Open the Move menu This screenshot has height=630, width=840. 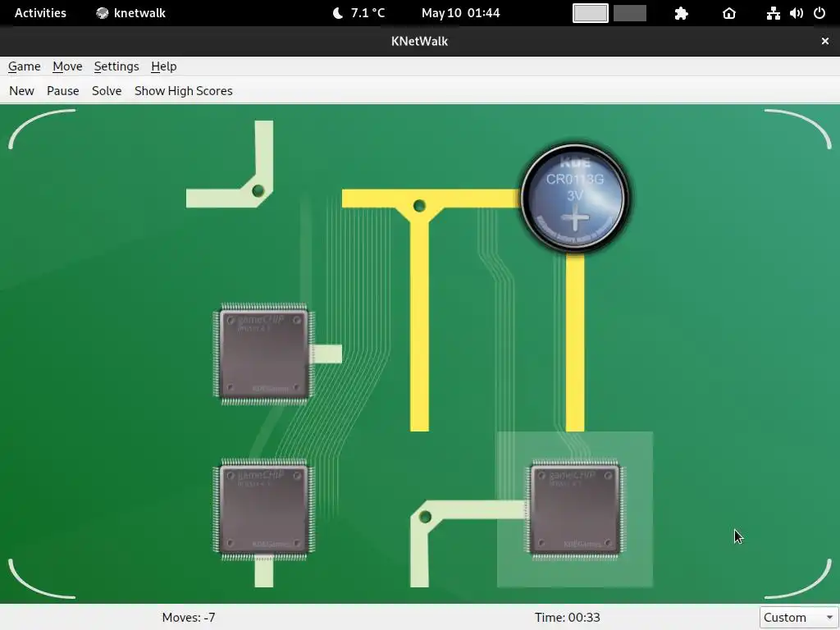67,66
